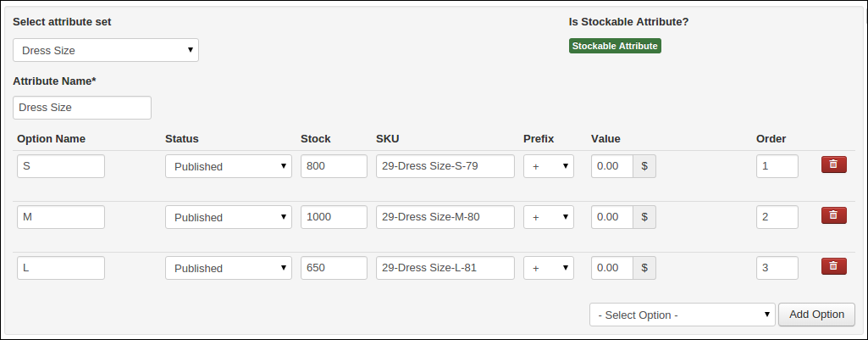This screenshot has width=868, height=340.
Task: Click the Stock field showing 800
Action: click(x=333, y=166)
